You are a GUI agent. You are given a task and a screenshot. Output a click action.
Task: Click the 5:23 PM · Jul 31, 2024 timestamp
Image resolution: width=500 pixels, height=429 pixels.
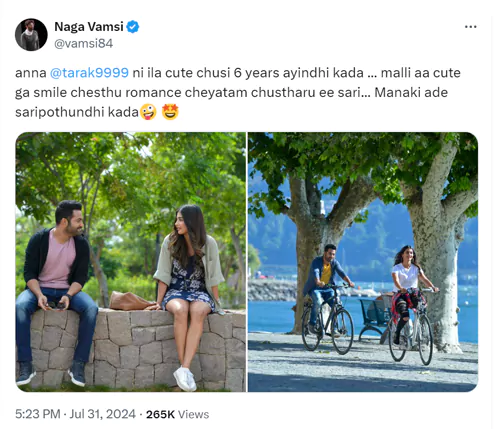(x=75, y=414)
